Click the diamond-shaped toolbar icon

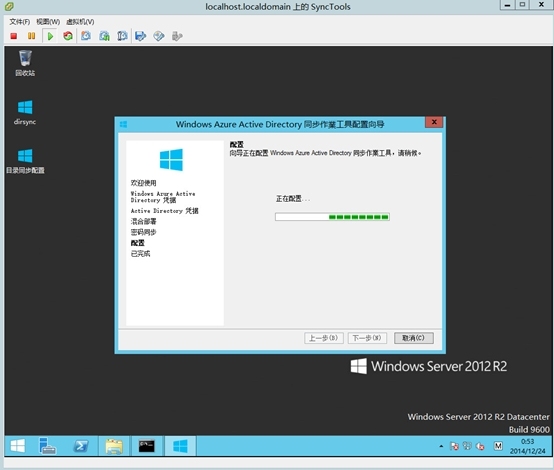(159, 36)
